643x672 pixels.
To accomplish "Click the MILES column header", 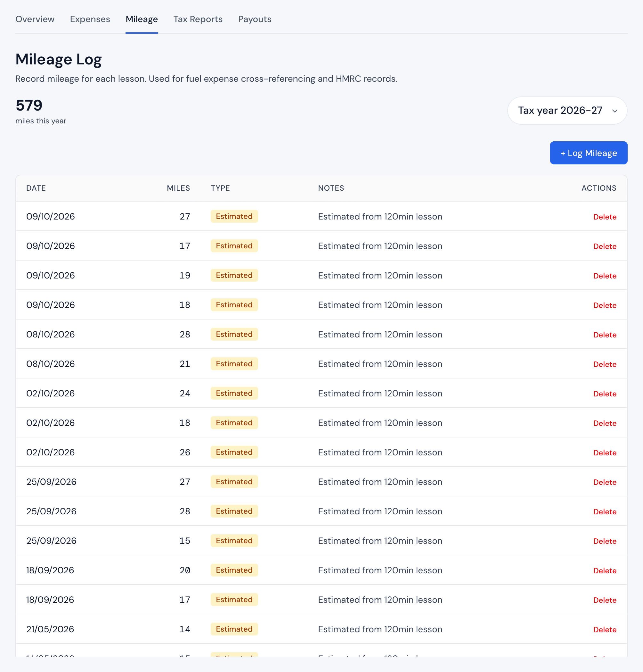I will (178, 188).
